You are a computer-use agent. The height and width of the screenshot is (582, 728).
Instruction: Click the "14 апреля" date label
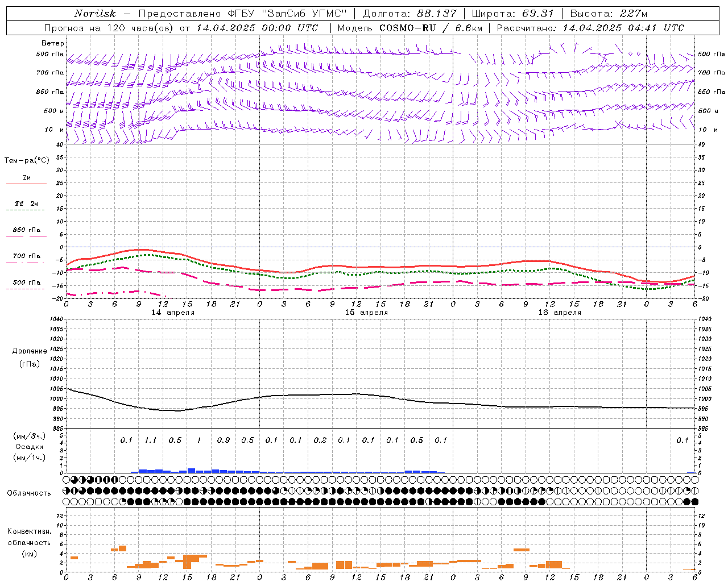(173, 313)
